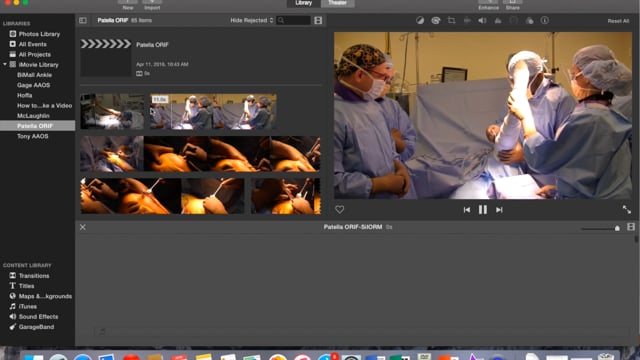Toggle the libraries sidebar visibility
The image size is (640, 360).
(83, 20)
